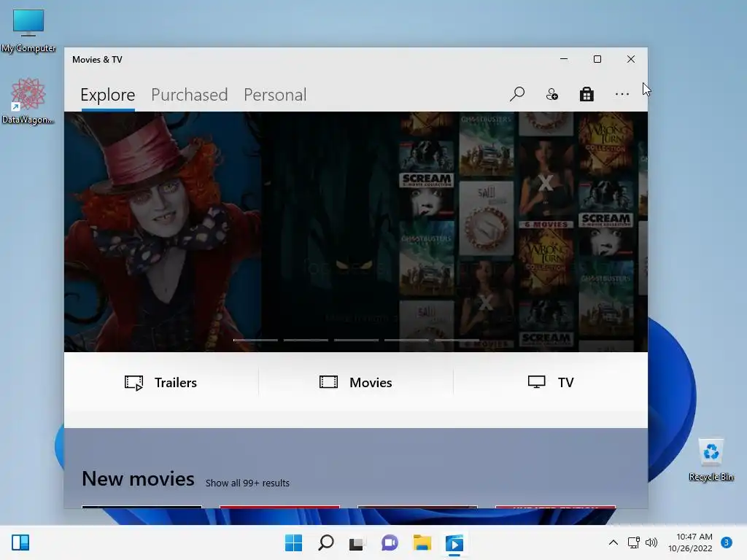Select the Recycle Bin desktop icon

click(711, 460)
